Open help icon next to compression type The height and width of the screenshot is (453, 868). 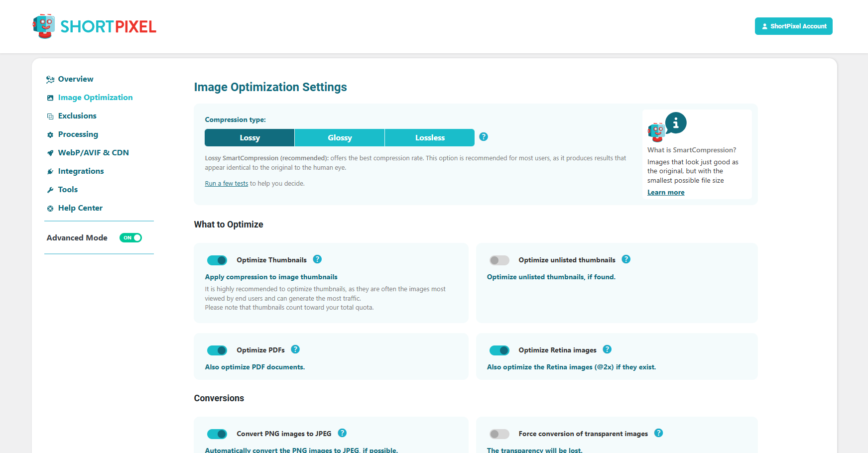(x=484, y=137)
